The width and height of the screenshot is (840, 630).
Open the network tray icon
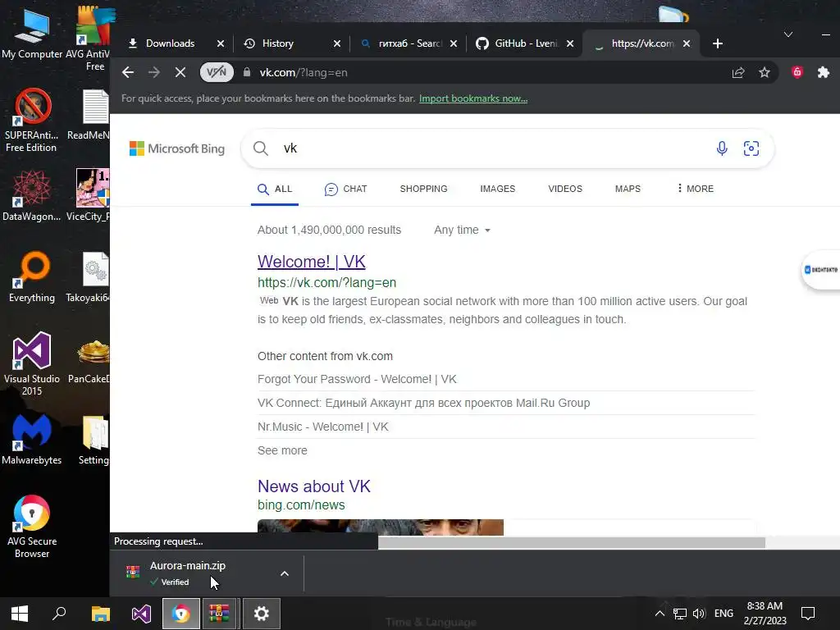pyautogui.click(x=680, y=614)
